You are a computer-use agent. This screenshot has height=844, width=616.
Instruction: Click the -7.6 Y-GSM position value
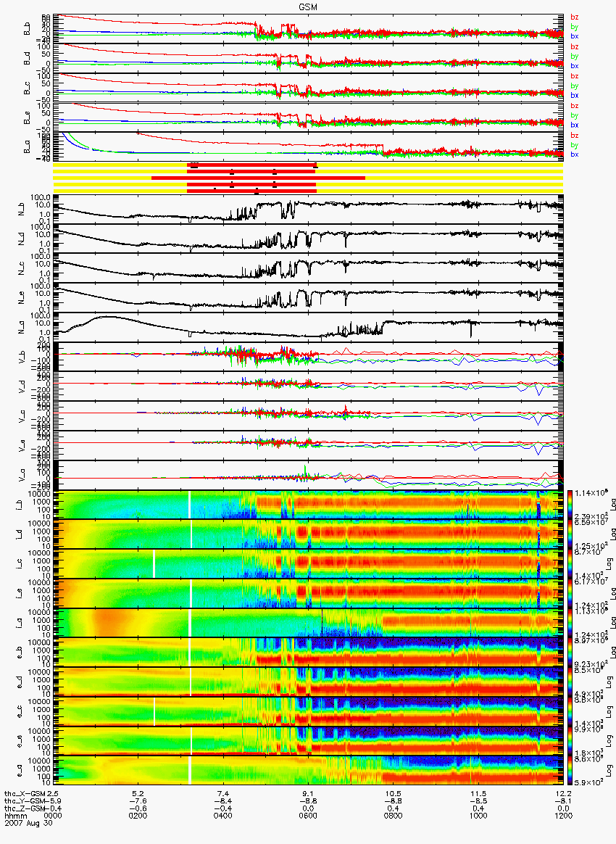(x=138, y=801)
